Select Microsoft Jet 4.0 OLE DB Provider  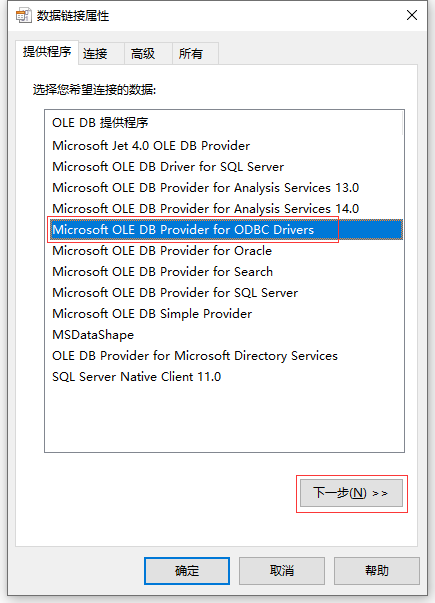click(x=224, y=146)
